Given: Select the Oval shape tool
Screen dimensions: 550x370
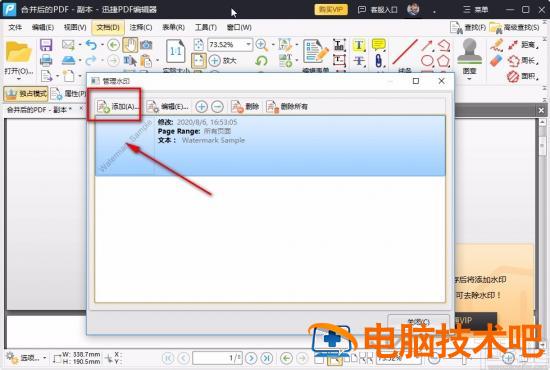Looking at the screenshot, I should [x=427, y=61].
